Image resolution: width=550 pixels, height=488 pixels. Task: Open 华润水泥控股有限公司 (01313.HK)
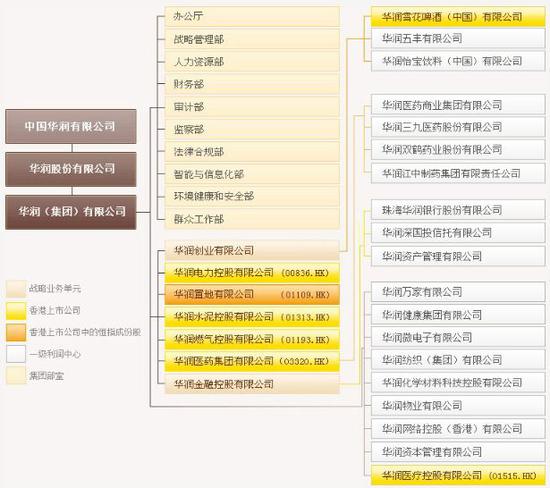click(252, 317)
